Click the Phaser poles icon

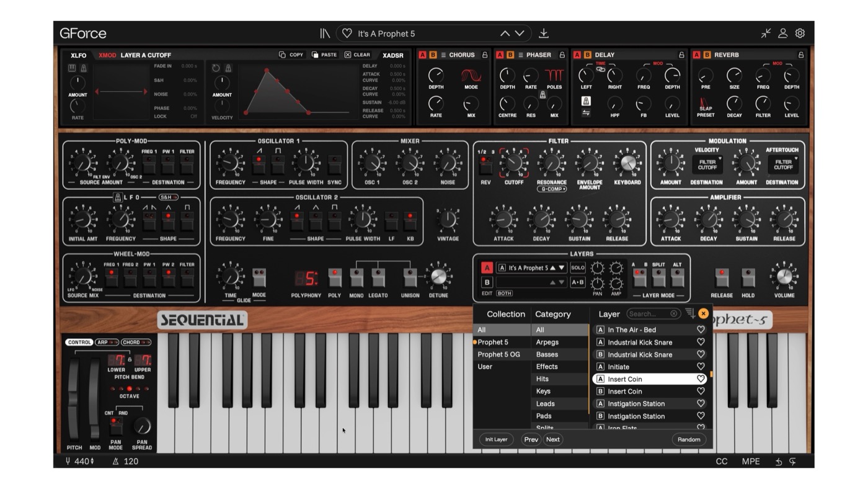554,76
